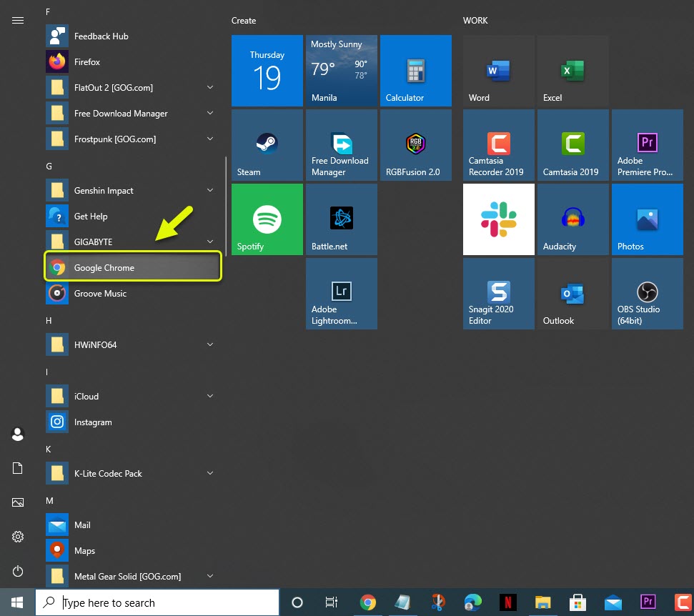694x616 pixels.
Task: Open Audacity tile
Action: 572,219
